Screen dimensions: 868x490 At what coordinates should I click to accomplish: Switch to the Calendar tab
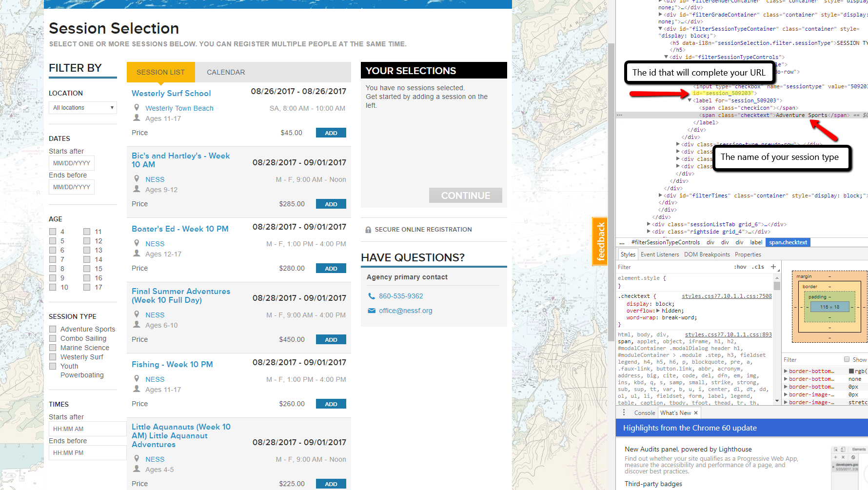coord(226,72)
